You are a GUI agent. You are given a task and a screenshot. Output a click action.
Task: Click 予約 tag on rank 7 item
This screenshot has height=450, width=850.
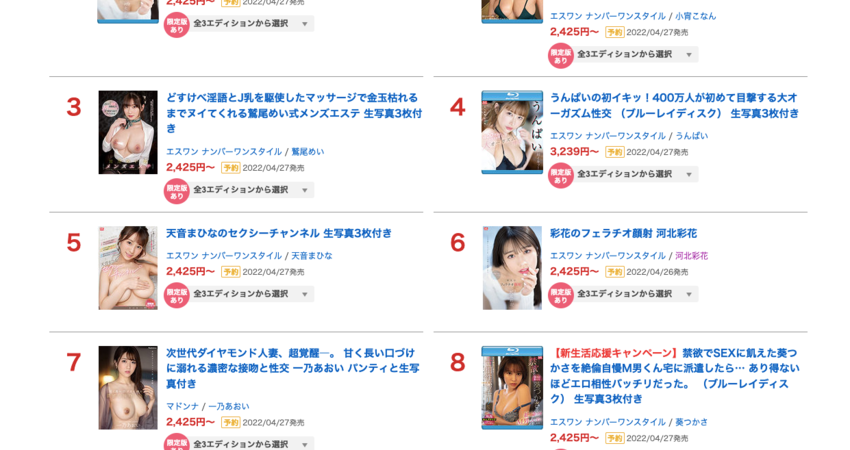(231, 422)
